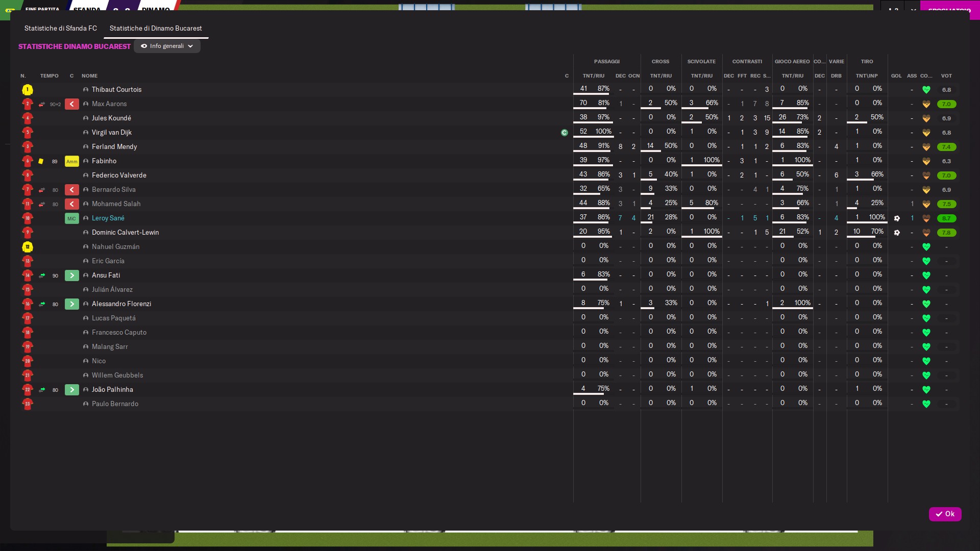Viewport: 980px width, 551px height.
Task: Click the Amm badge on Fabinho's row
Action: point(72,161)
